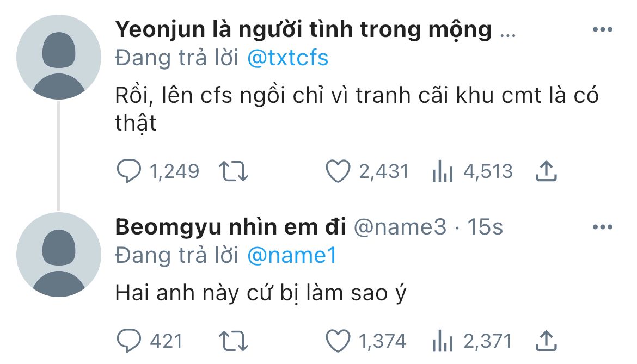This screenshot has width=637, height=364.
Task: Like the tweet with 2,431 likes
Action: click(x=338, y=172)
